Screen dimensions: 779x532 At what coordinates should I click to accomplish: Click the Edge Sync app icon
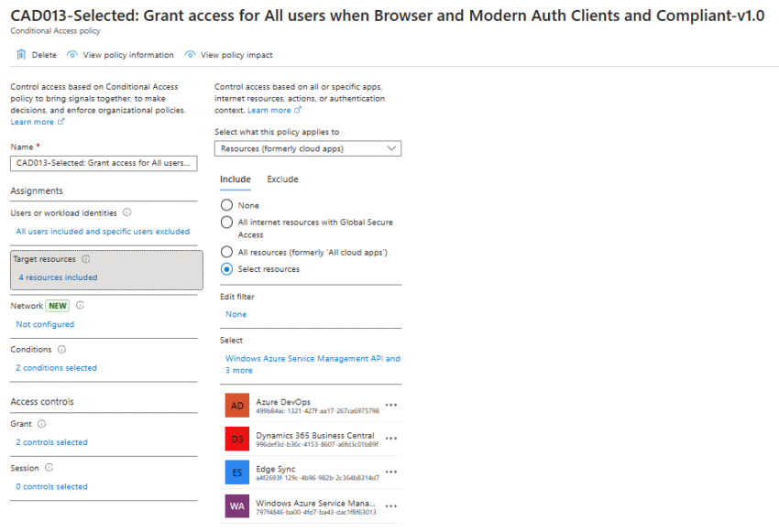(236, 473)
